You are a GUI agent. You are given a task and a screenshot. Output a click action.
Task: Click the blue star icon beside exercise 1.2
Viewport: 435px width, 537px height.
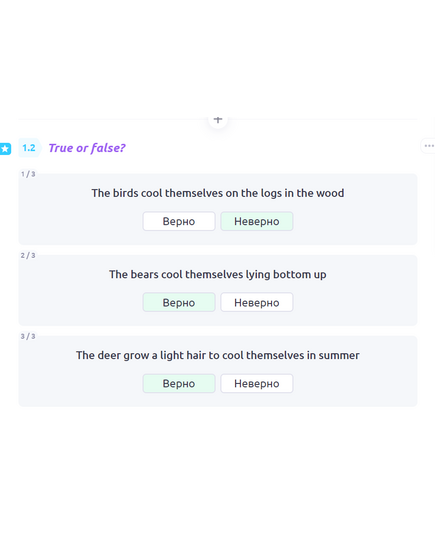pos(5,149)
